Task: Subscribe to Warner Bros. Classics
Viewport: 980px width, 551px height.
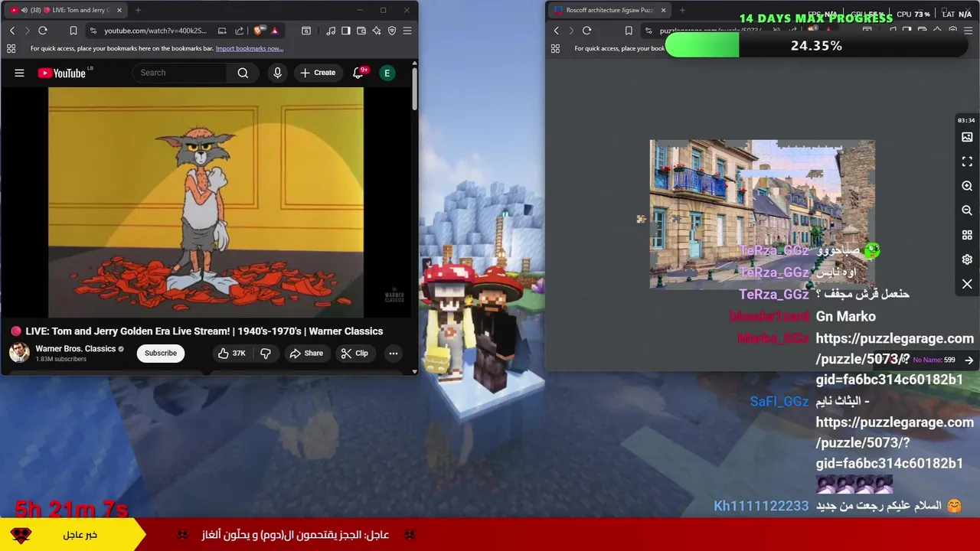Action: click(161, 353)
